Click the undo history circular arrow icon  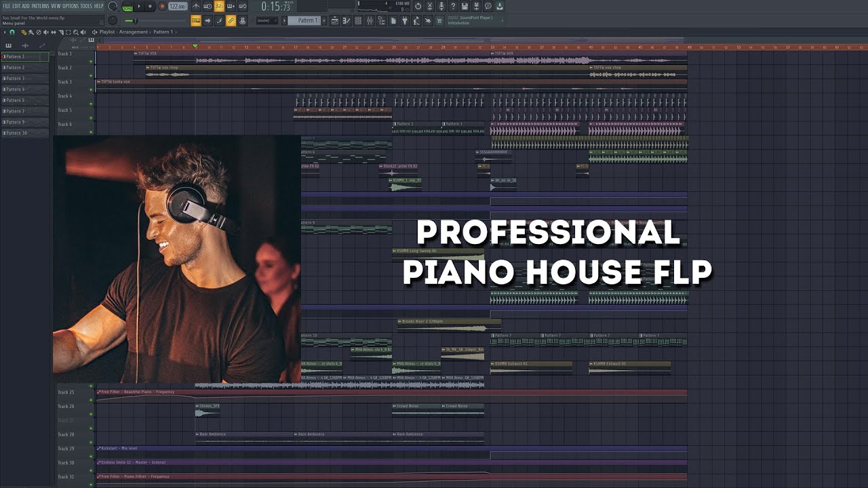click(x=418, y=6)
